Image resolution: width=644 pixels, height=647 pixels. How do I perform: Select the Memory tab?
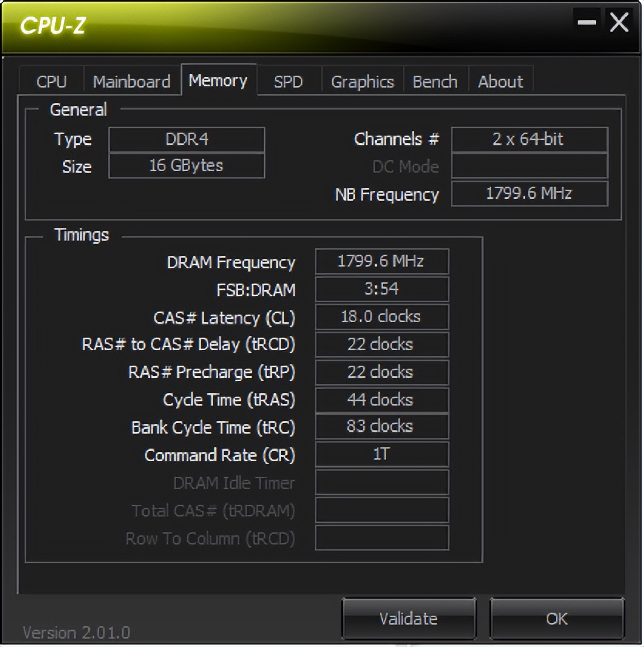tap(218, 80)
